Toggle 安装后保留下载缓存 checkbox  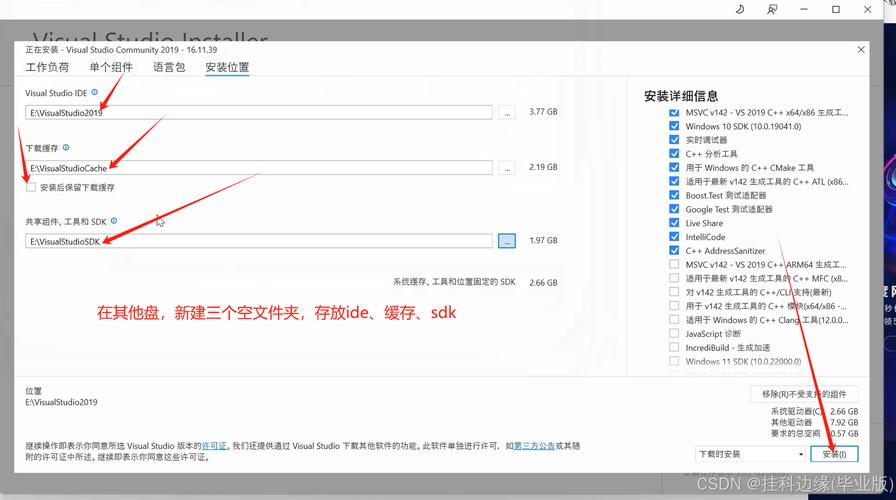31,187
